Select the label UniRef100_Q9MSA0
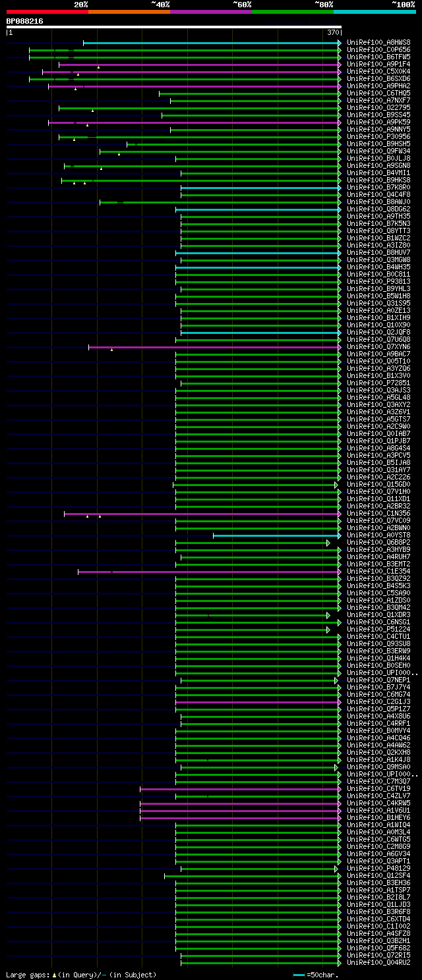The width and height of the screenshot is (422, 980). (x=378, y=767)
